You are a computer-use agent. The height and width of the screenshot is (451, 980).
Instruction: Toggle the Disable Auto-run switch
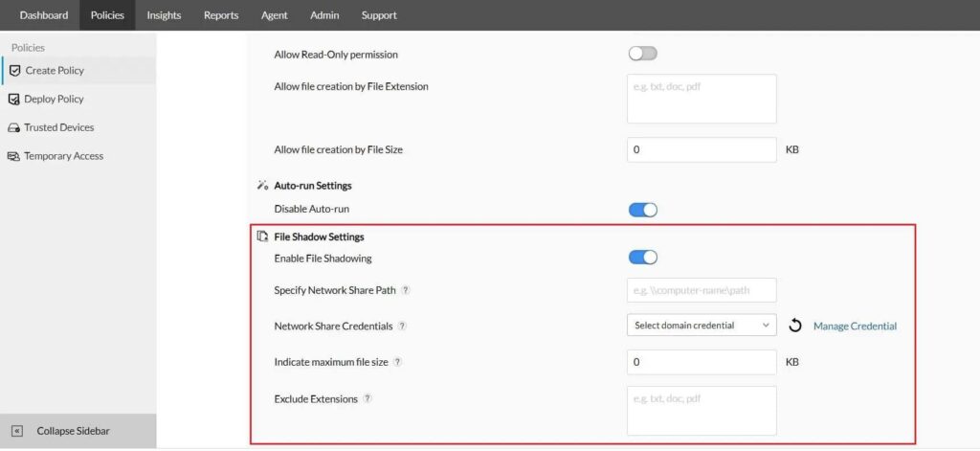pyautogui.click(x=642, y=210)
